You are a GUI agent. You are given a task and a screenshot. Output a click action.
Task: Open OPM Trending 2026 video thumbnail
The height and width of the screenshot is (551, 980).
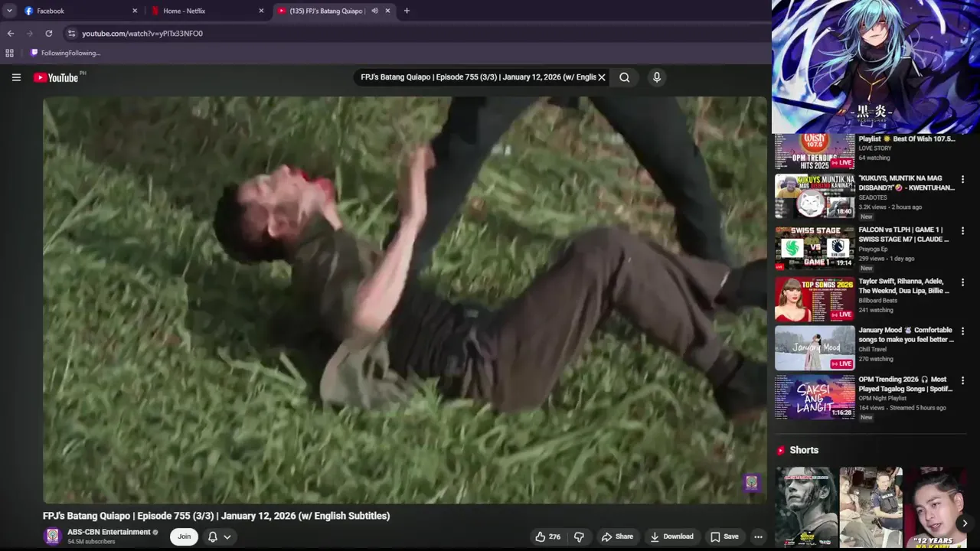click(x=815, y=397)
